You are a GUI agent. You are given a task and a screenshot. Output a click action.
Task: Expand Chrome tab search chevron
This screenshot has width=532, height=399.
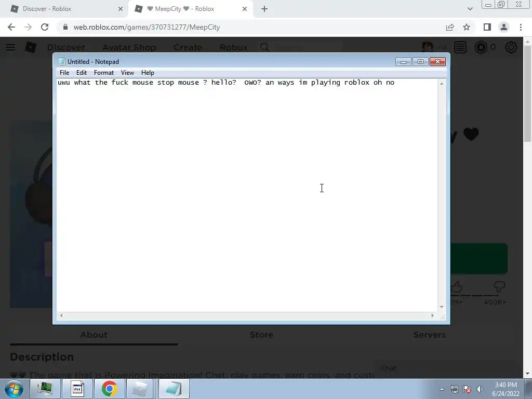(x=470, y=9)
